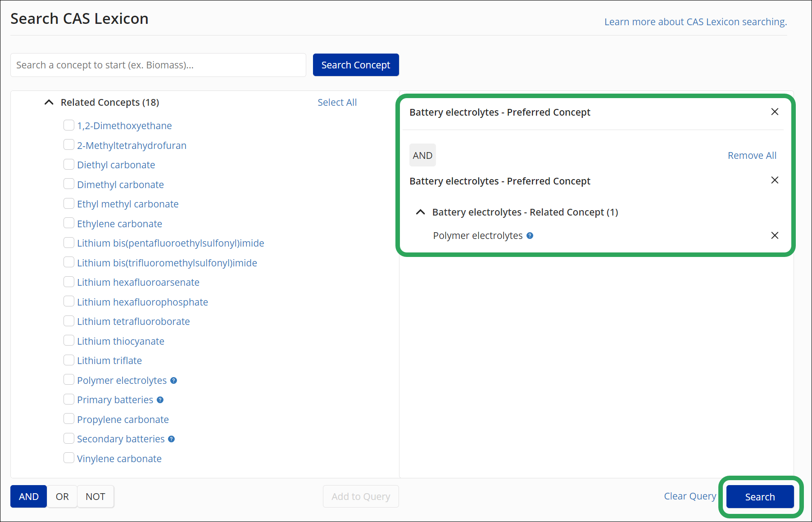This screenshot has height=522, width=812.
Task: Click the Search Concept button
Action: (356, 65)
